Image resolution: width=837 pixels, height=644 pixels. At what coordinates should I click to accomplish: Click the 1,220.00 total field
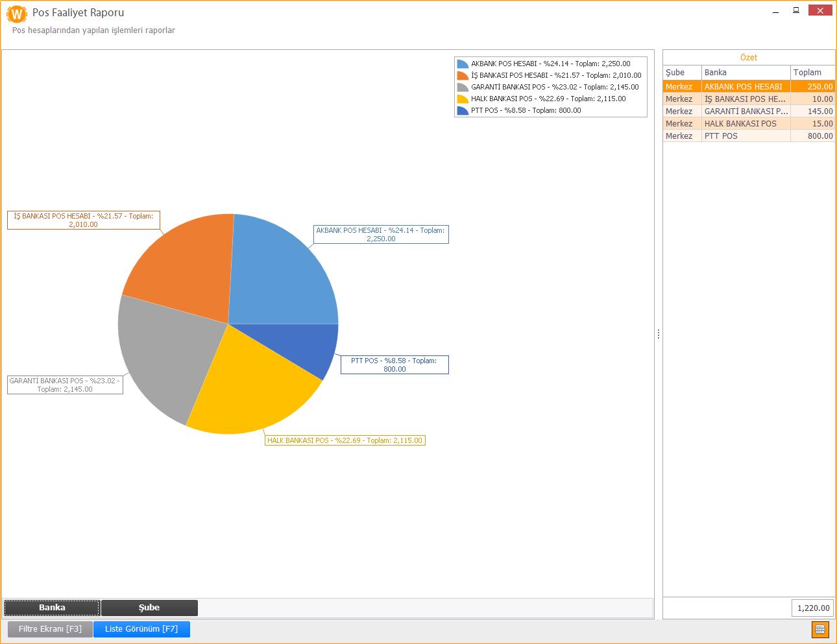coord(812,608)
